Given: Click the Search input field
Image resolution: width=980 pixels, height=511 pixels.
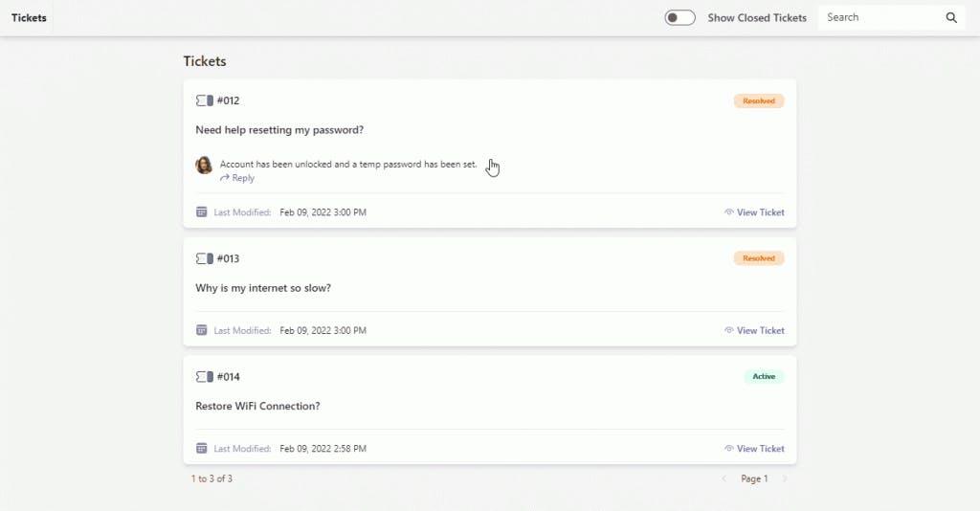Looking at the screenshot, I should pyautogui.click(x=880, y=17).
